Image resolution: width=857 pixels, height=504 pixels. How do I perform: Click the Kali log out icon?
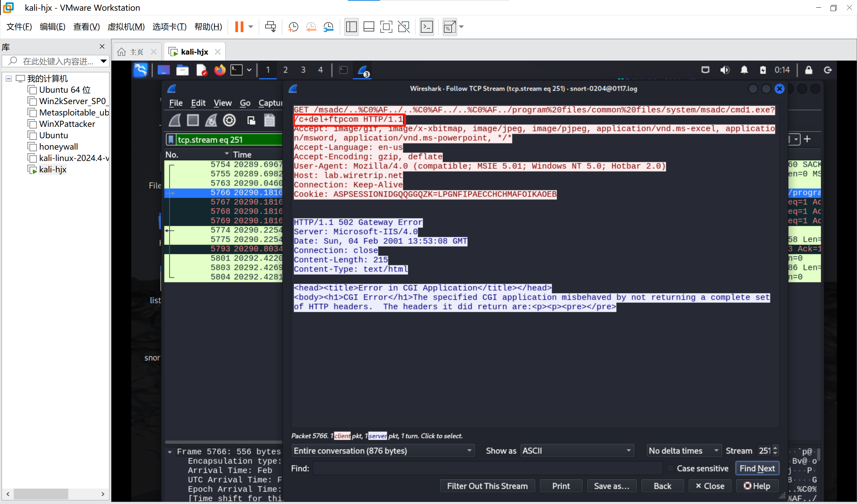click(x=828, y=70)
